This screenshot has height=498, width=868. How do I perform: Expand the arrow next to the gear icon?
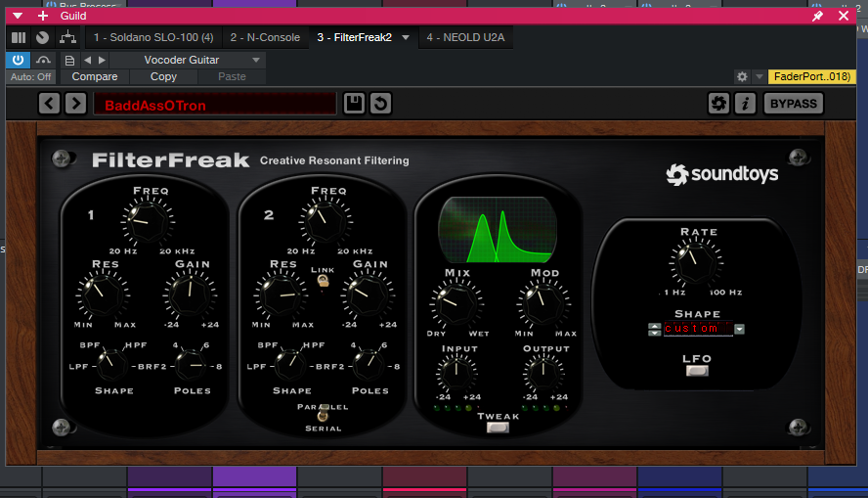[759, 77]
